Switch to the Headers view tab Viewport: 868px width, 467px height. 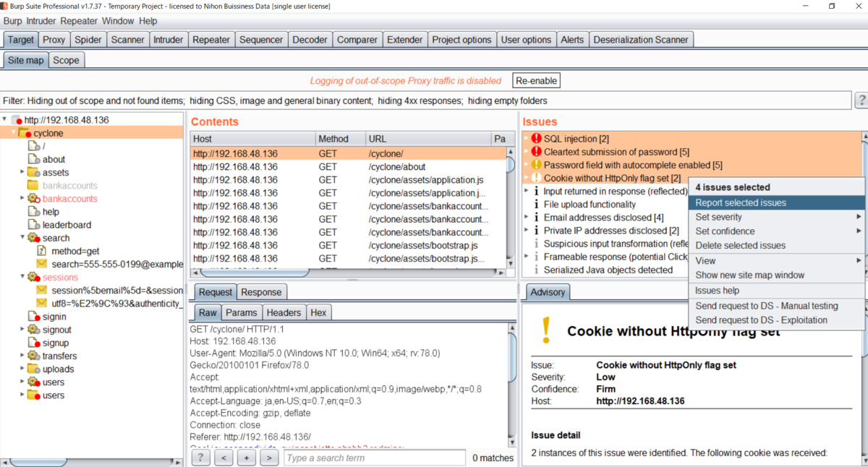[284, 312]
